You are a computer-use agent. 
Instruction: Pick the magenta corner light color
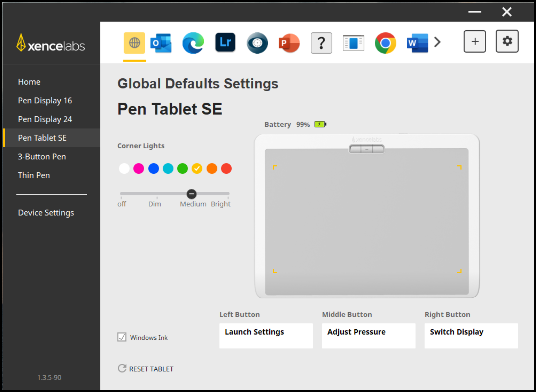pyautogui.click(x=139, y=168)
